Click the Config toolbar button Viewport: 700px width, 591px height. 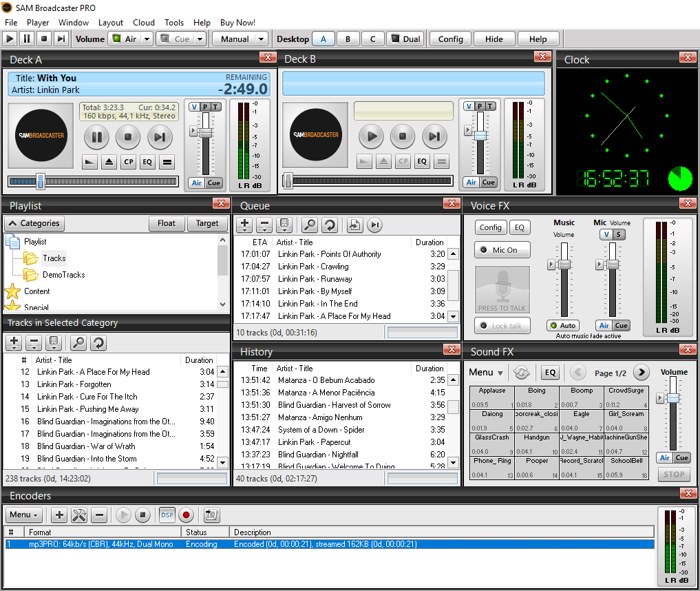[x=450, y=39]
